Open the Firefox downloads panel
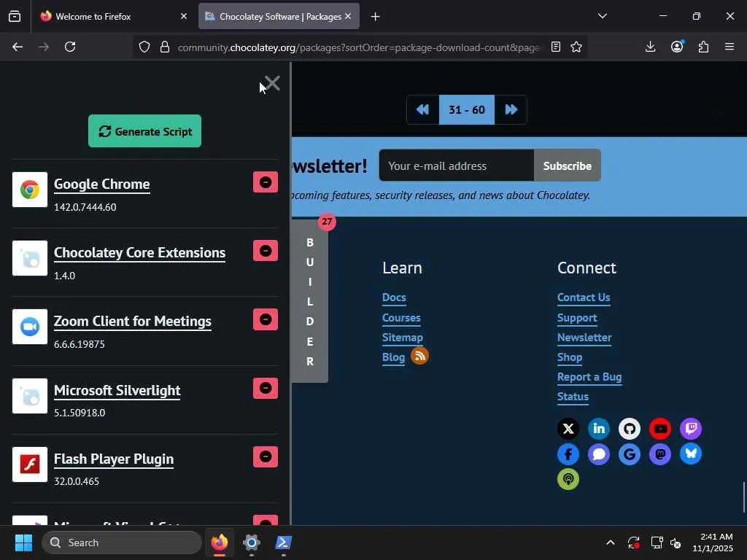Viewport: 747px width, 560px height. 650,47
